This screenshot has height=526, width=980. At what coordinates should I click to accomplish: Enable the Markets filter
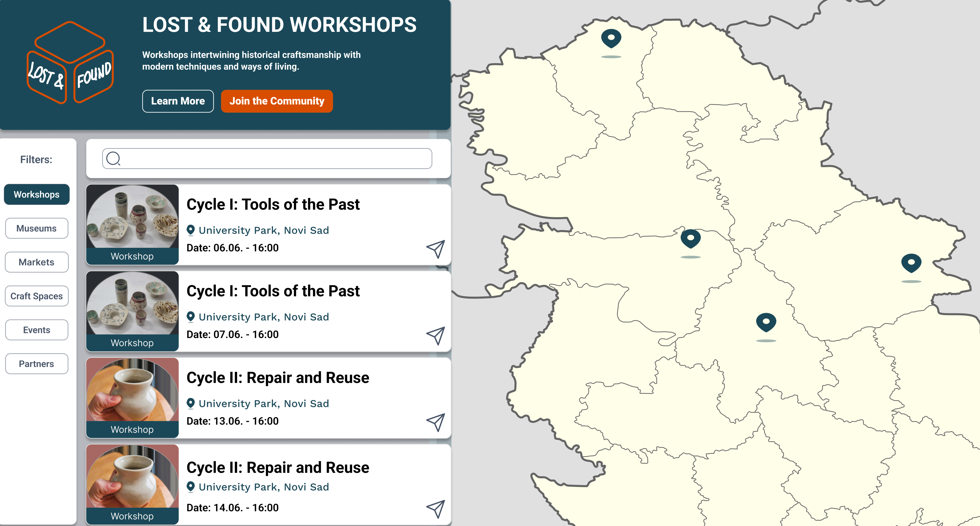point(36,262)
